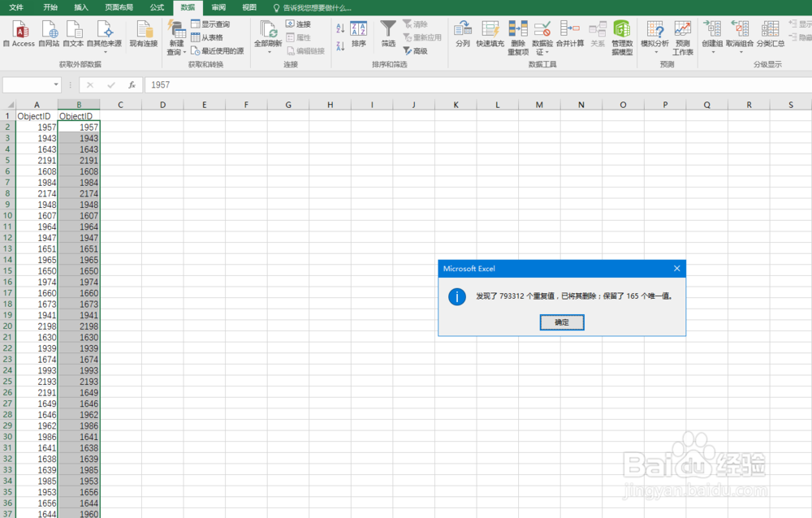Sort descending Z to A
This screenshot has width=812, height=518.
[340, 46]
